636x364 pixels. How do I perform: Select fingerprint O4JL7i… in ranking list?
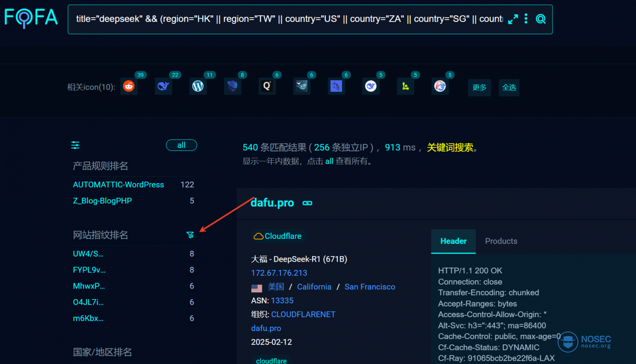tap(88, 302)
